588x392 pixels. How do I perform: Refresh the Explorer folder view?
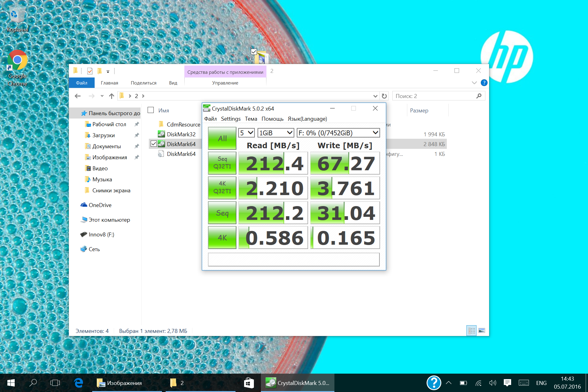click(384, 96)
